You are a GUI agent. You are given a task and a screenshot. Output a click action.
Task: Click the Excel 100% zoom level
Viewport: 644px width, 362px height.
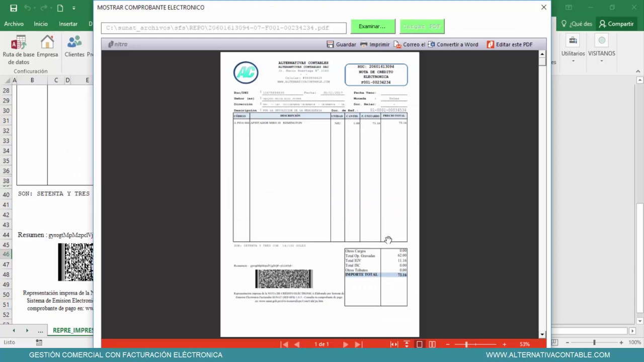point(634,342)
